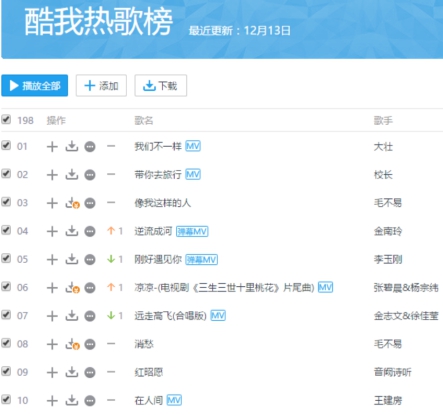Open MV badge of 凉凉
The width and height of the screenshot is (443, 415).
point(325,287)
